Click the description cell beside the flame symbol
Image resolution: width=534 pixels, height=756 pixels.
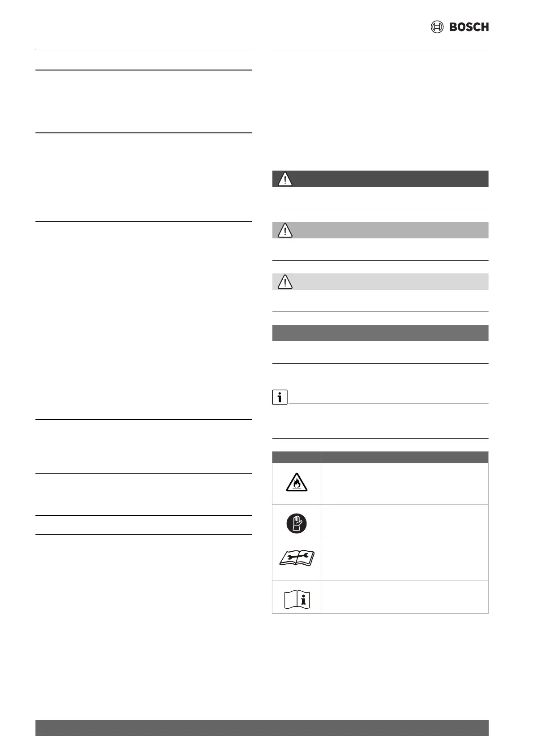pyautogui.click(x=404, y=483)
